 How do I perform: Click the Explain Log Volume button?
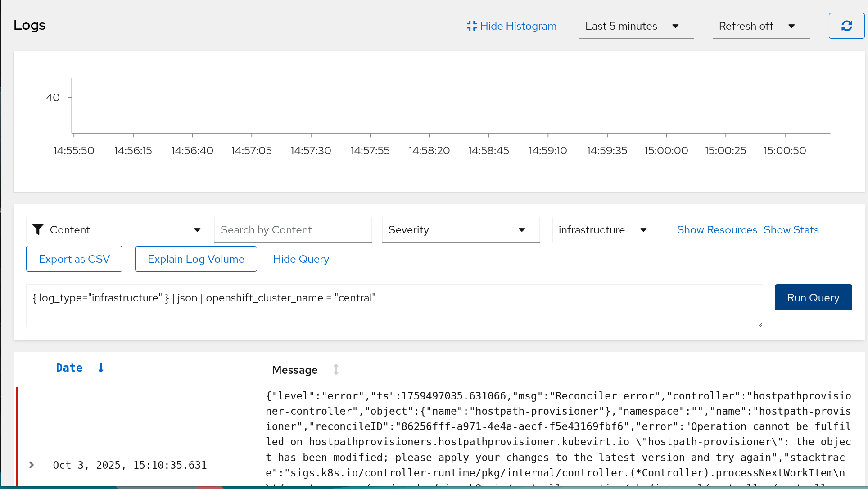[x=196, y=259]
